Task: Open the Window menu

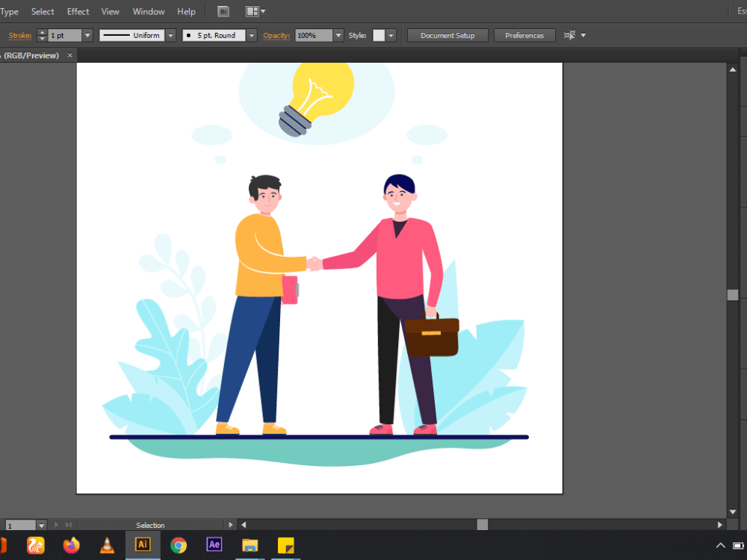Action: 148,11
